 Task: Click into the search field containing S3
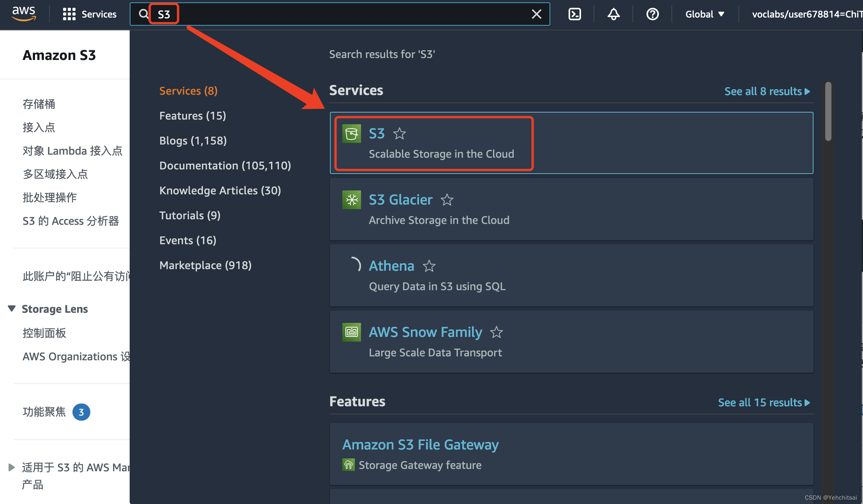[x=340, y=14]
